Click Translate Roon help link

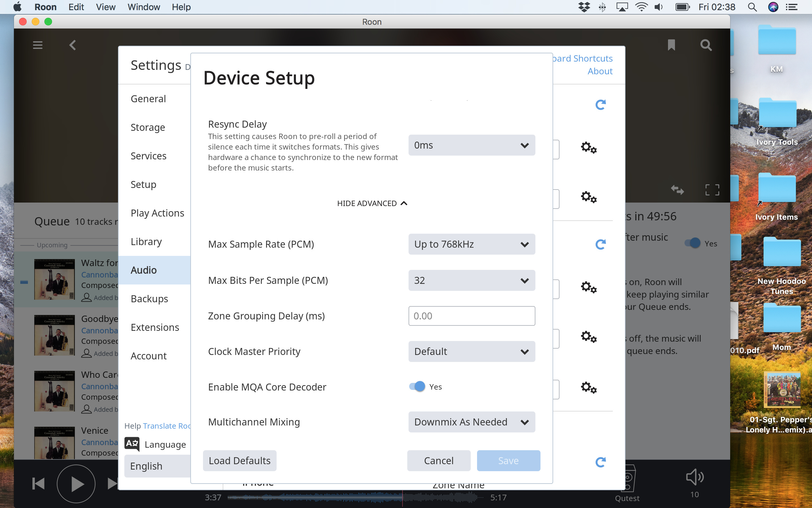pos(167,426)
